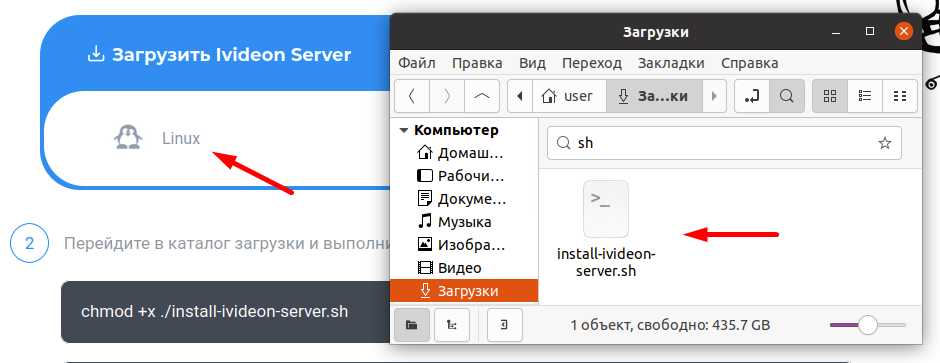Show tree view sidebar button
The width and height of the screenshot is (940, 363).
(451, 325)
